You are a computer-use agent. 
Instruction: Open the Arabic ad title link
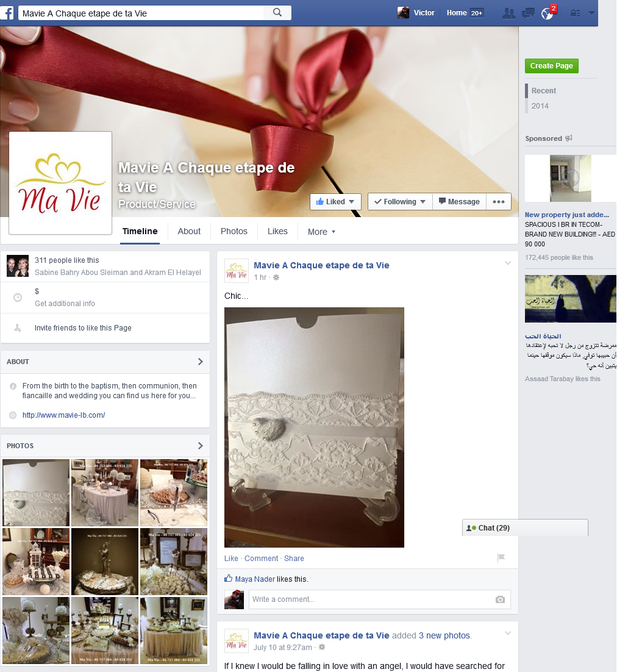(x=543, y=336)
